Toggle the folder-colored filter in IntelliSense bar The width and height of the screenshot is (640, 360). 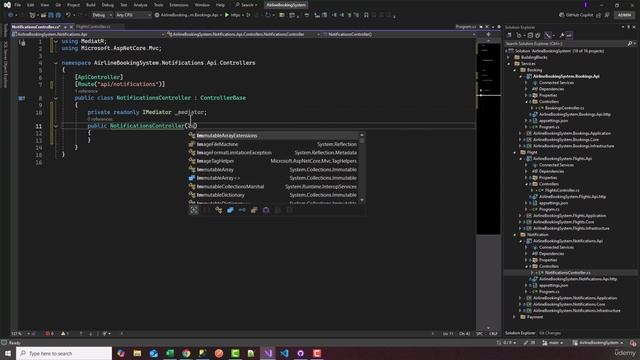pyautogui.click(x=254, y=210)
